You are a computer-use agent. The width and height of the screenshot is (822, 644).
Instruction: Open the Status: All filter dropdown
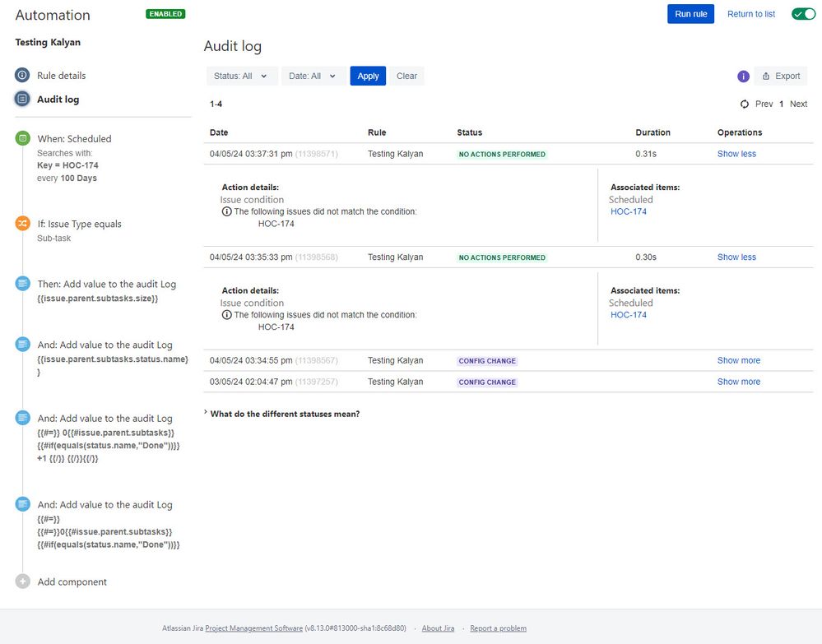242,76
